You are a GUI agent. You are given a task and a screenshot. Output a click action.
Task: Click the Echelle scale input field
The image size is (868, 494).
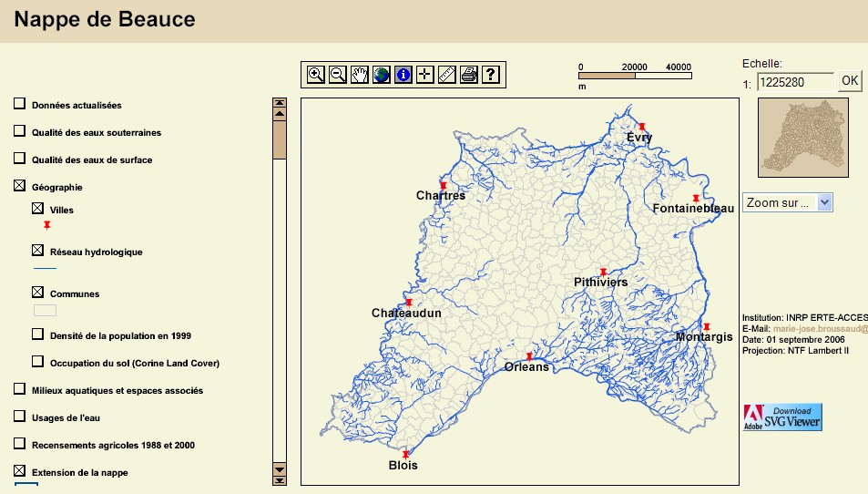coord(794,82)
